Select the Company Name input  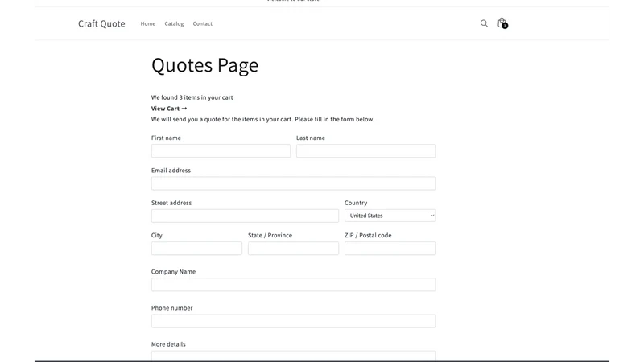[x=293, y=285]
